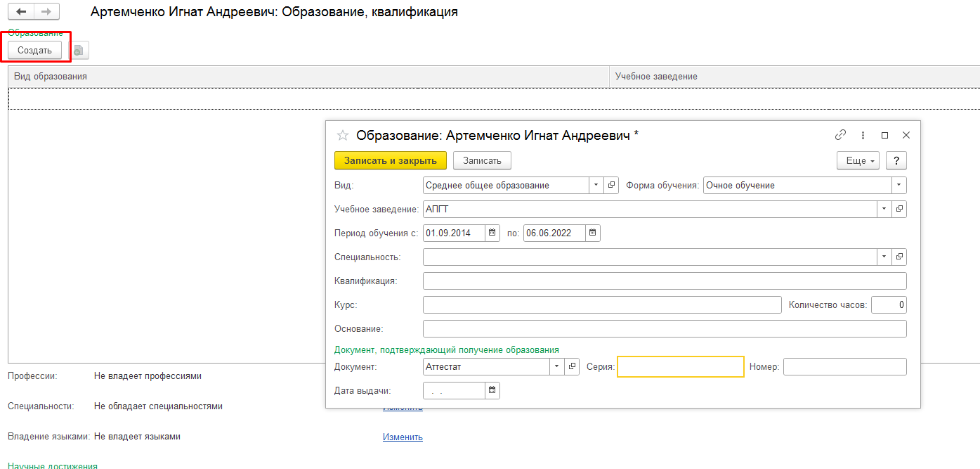980x469 pixels.
Task: Expand the Вид education type dropdown
Action: pos(596,185)
